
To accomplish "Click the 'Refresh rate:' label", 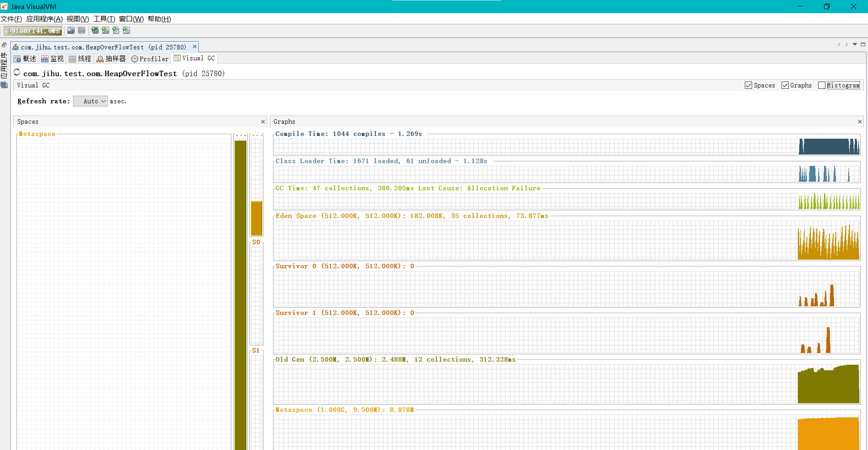I will [43, 101].
